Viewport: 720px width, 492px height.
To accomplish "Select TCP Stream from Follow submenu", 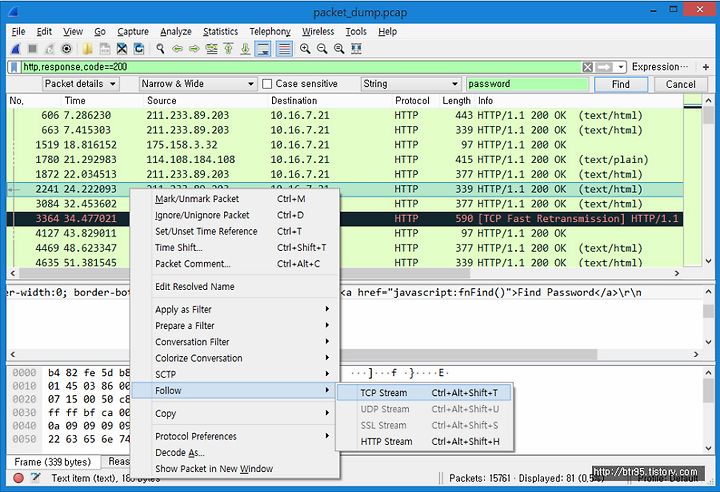I will 424,393.
